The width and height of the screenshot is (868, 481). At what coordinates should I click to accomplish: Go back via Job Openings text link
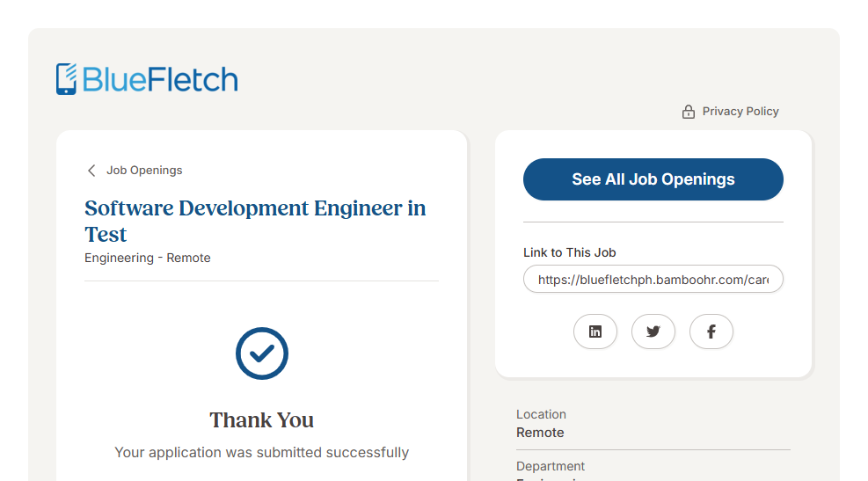coord(144,171)
